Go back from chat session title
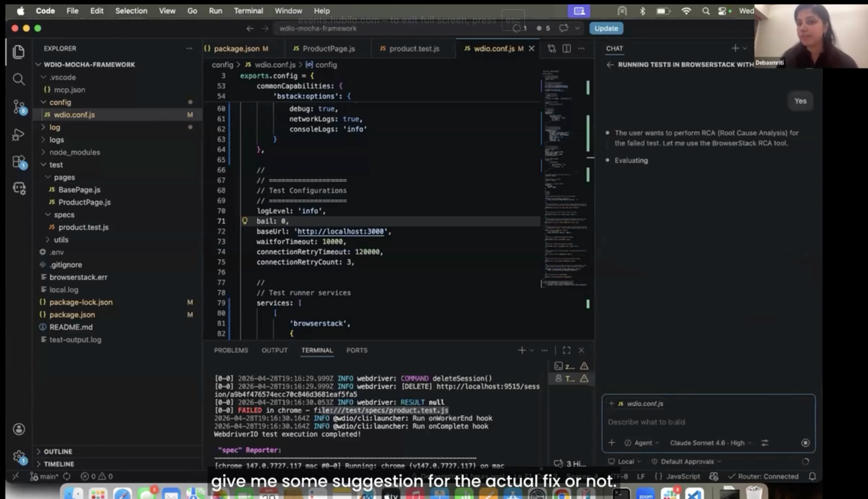This screenshot has height=499, width=868. click(x=610, y=64)
